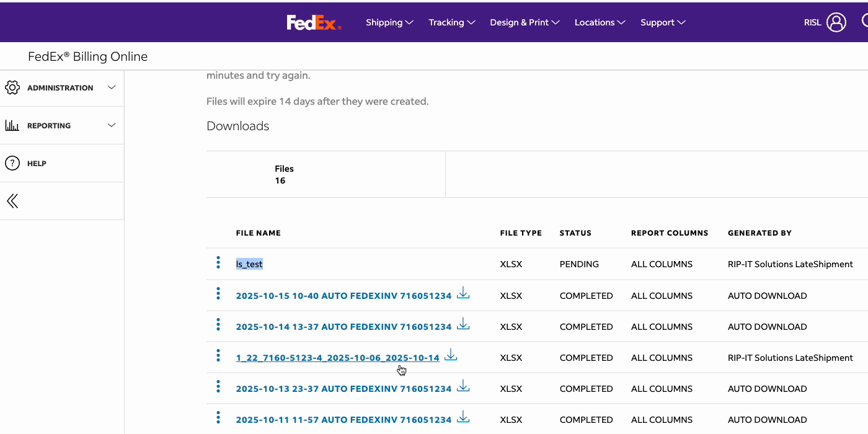868x434 pixels.
Task: Click the Administration gear icon
Action: (x=12, y=88)
